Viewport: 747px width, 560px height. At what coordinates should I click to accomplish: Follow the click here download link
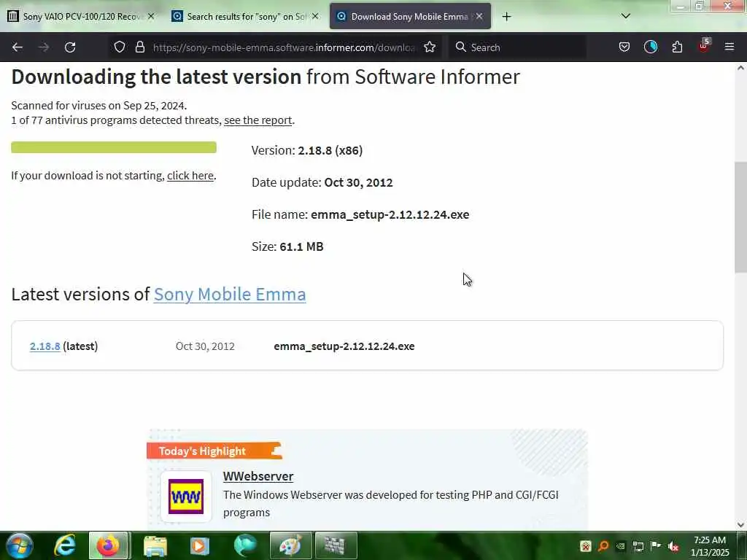point(190,176)
